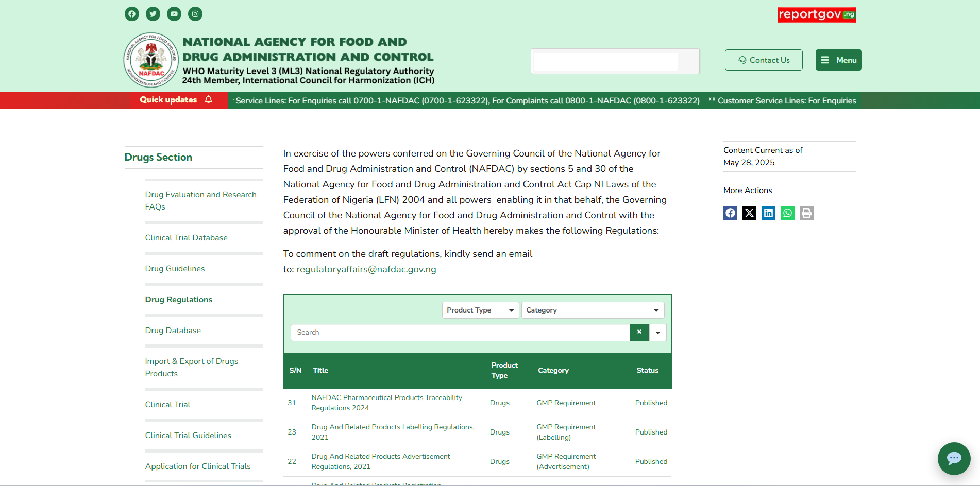Click the table Search input field
980x486 pixels.
coord(460,333)
